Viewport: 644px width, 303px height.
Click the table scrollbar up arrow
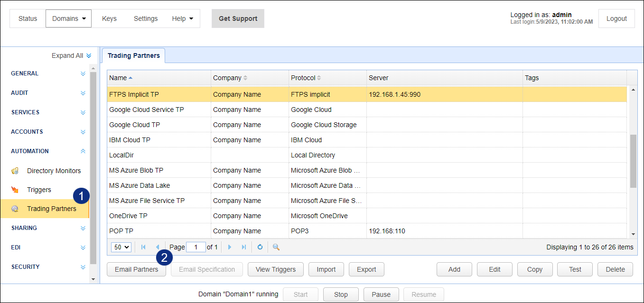click(x=633, y=90)
